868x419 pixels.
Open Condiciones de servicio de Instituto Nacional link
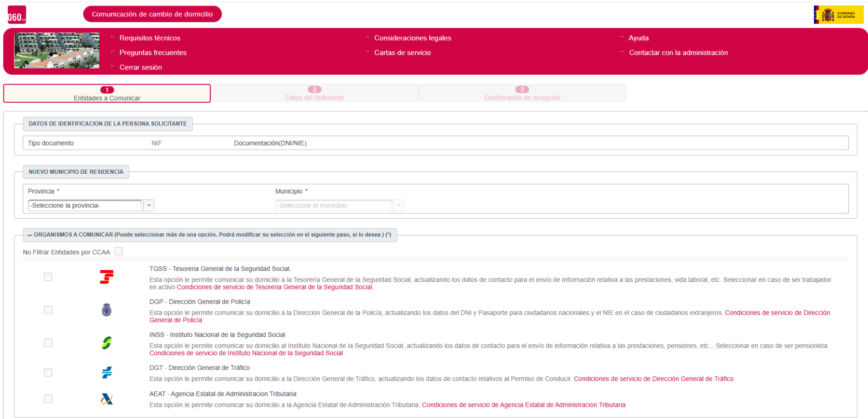[246, 353]
